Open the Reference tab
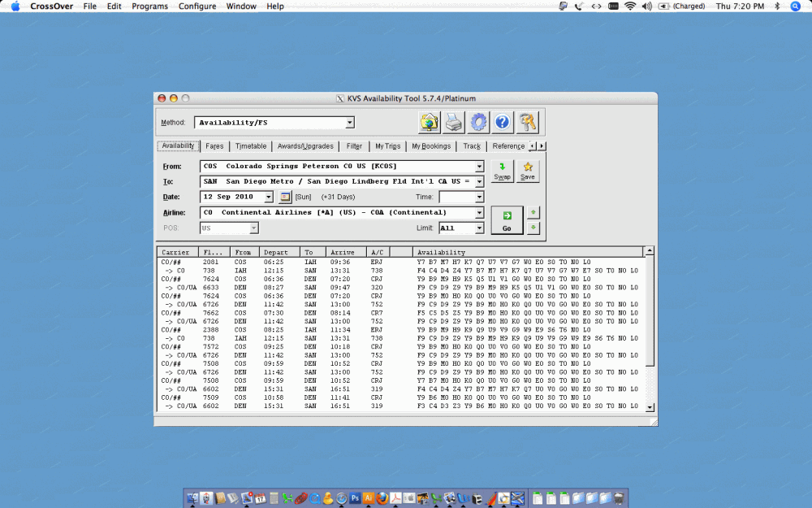This screenshot has width=812, height=508. pyautogui.click(x=508, y=146)
